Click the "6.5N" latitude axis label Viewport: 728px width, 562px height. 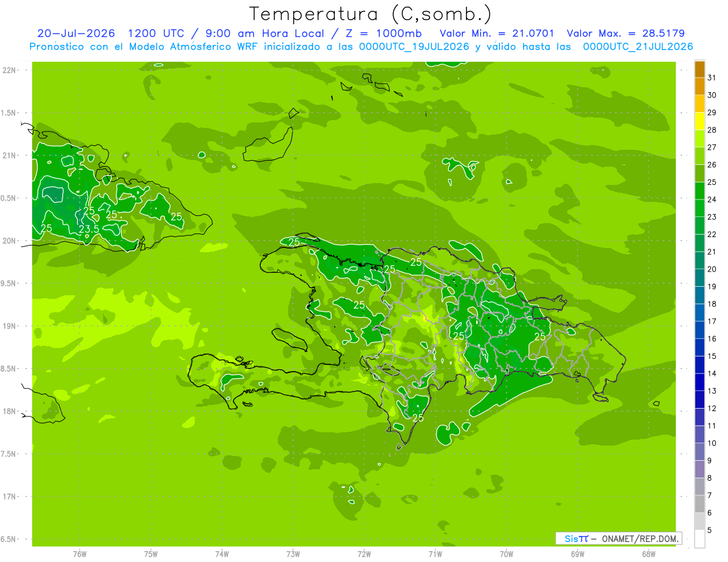(x=9, y=539)
